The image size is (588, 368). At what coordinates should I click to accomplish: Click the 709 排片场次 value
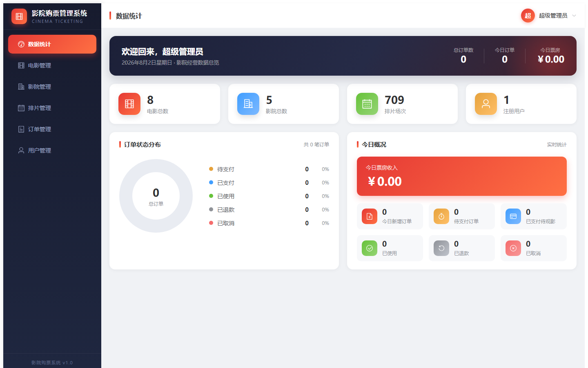[394, 100]
